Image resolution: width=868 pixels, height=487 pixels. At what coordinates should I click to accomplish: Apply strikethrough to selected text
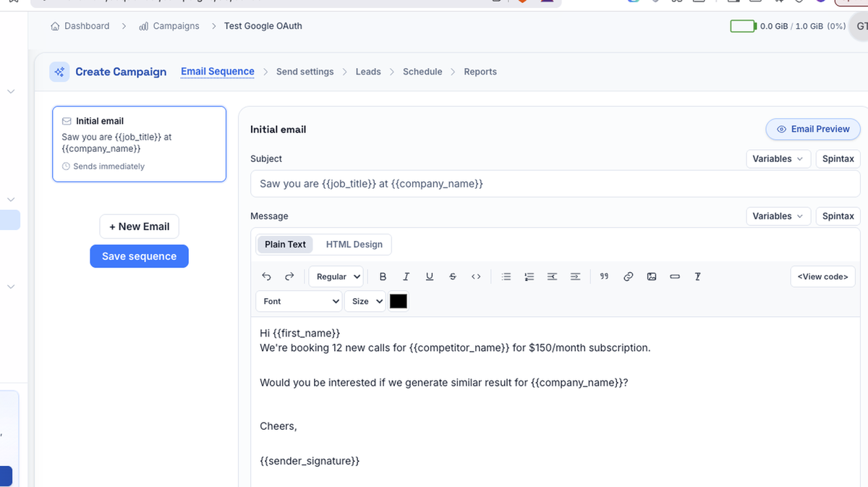(x=453, y=276)
